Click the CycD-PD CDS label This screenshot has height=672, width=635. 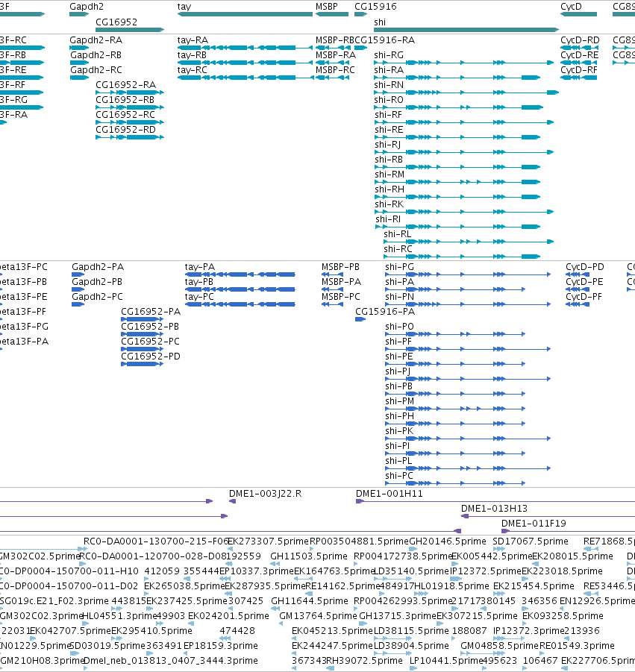(584, 266)
